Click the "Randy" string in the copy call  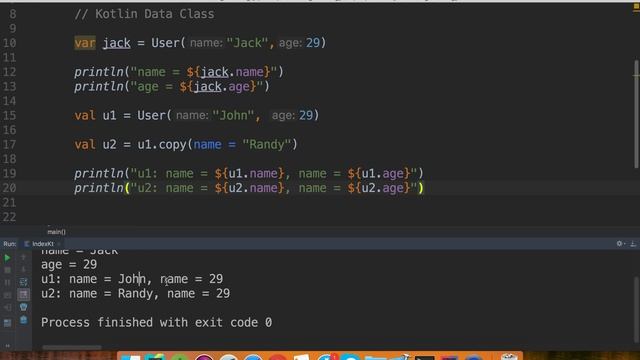click(267, 144)
